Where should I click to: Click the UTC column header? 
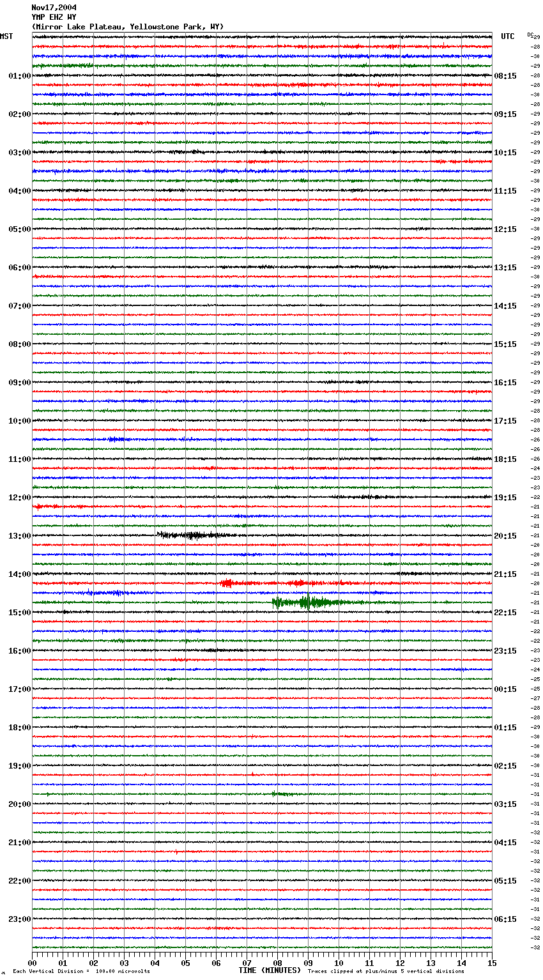click(508, 36)
